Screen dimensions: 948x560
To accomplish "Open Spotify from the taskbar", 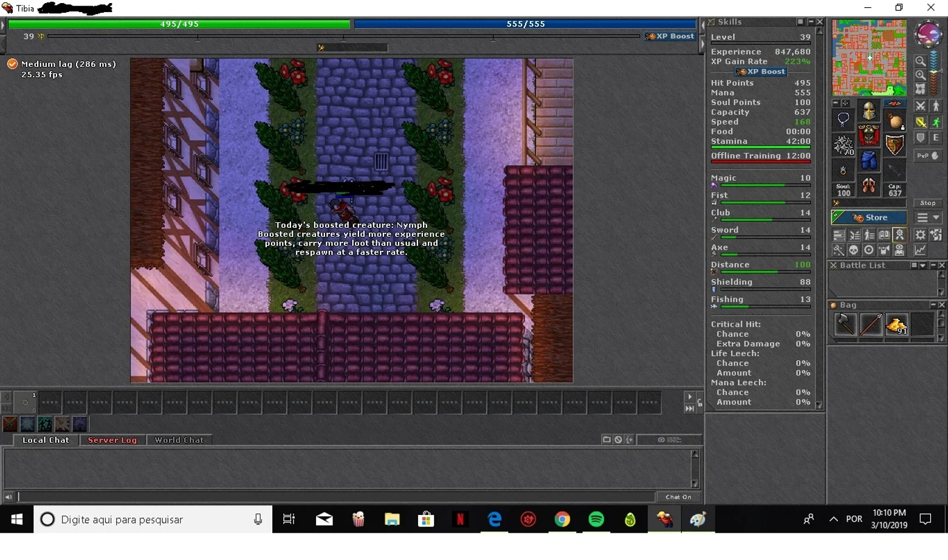I will pyautogui.click(x=596, y=519).
